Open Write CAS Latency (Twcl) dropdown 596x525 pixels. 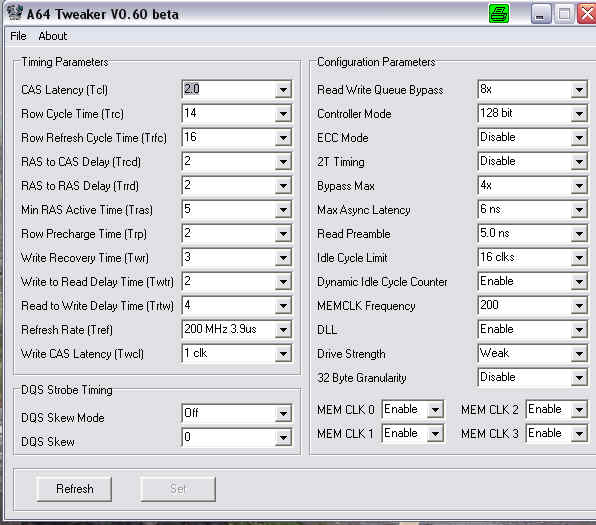[283, 354]
